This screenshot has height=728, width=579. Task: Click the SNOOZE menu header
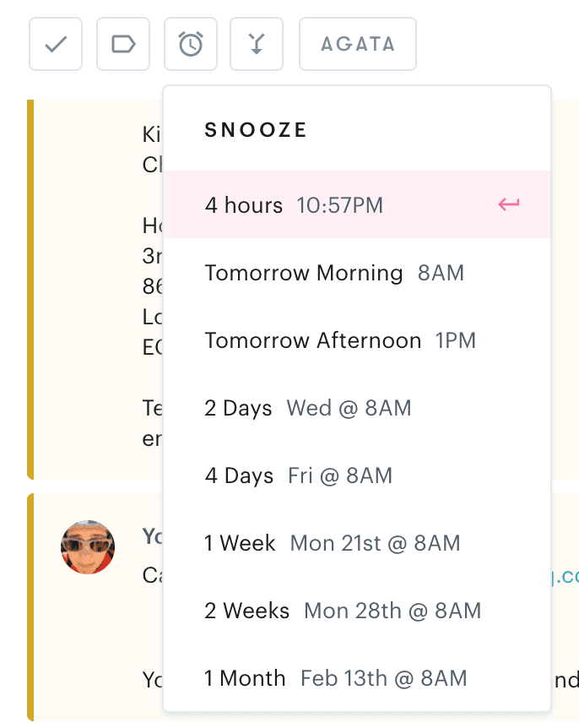255,130
